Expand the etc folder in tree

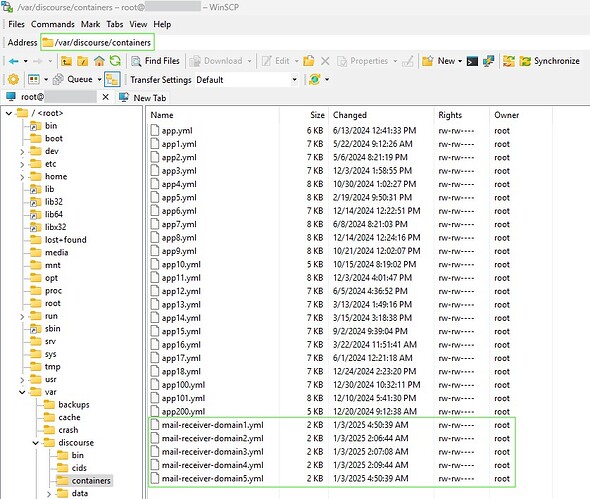coord(22,165)
